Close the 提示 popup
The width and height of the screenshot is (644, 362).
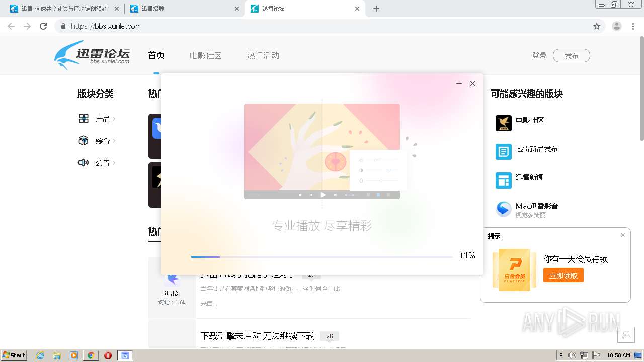coord(623,235)
